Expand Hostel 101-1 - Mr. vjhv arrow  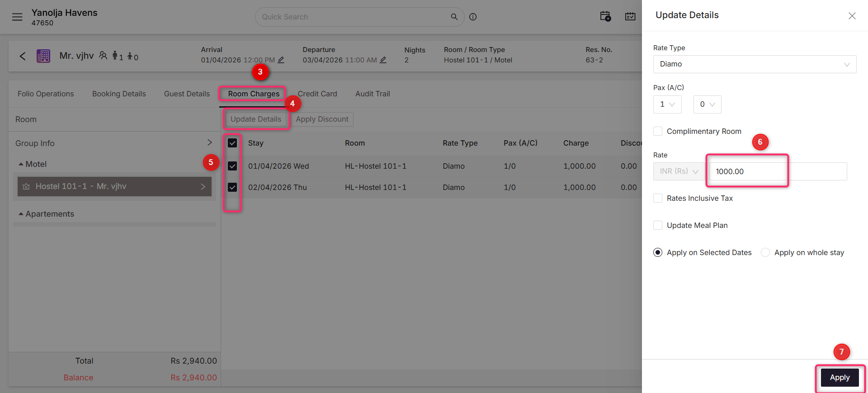(x=203, y=186)
